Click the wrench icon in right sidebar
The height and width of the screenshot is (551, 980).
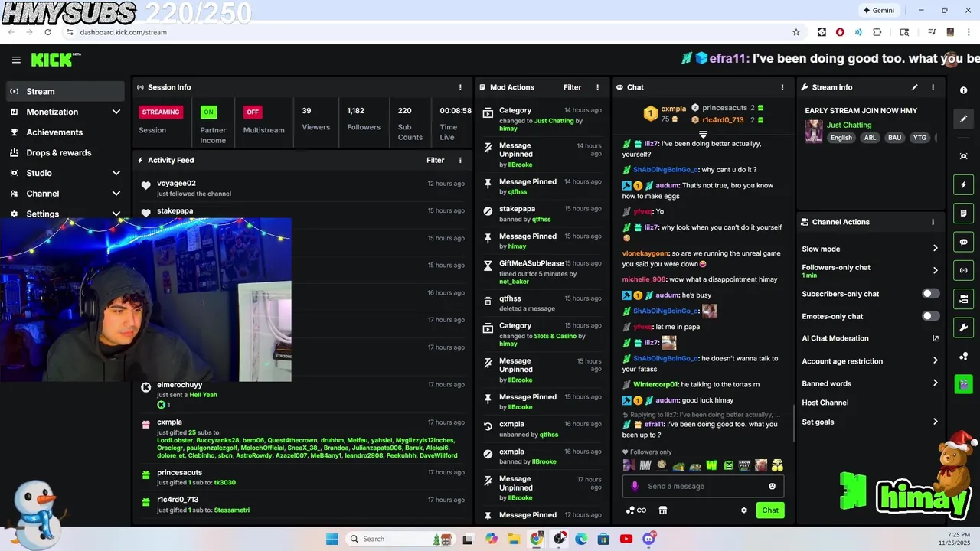963,328
